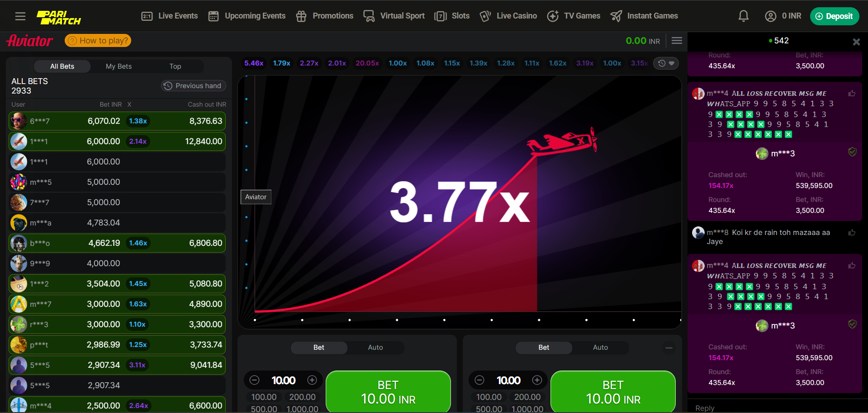Open the Aviator game menu icon
Image resolution: width=868 pixels, height=413 pixels.
click(677, 41)
